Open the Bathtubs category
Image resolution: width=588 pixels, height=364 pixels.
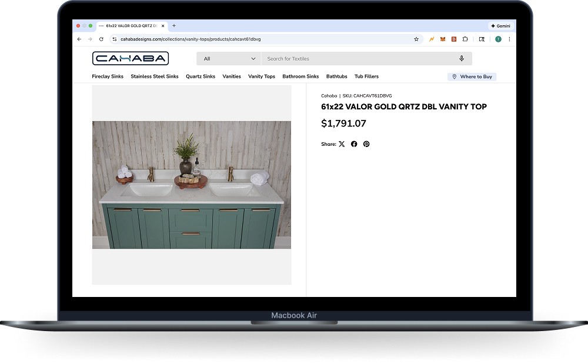(337, 76)
